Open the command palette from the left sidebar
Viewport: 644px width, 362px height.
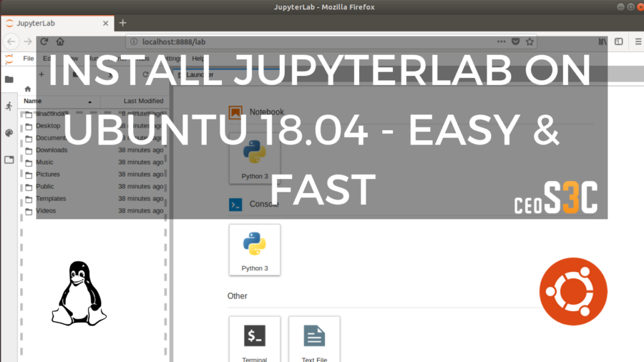point(9,133)
